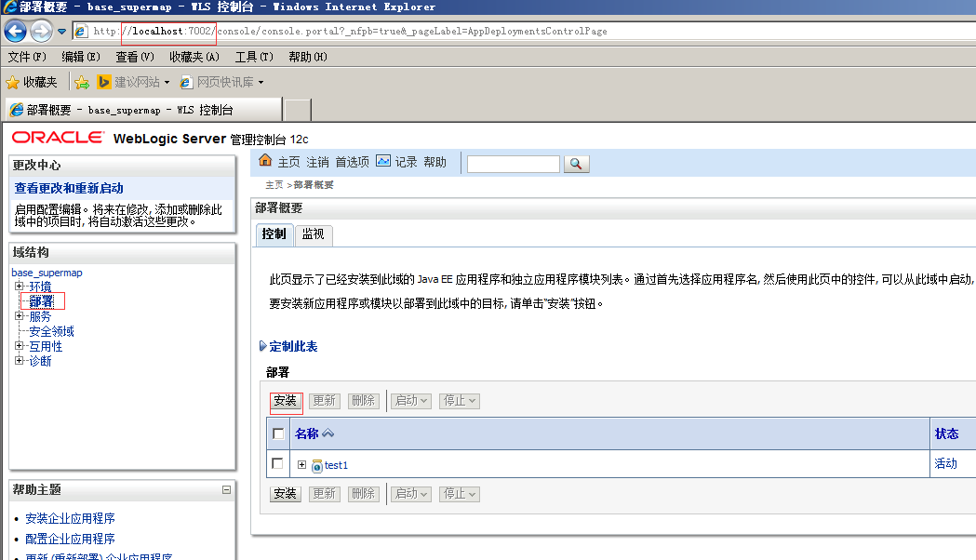Open the 收藏夹(A) menu

[x=194, y=57]
